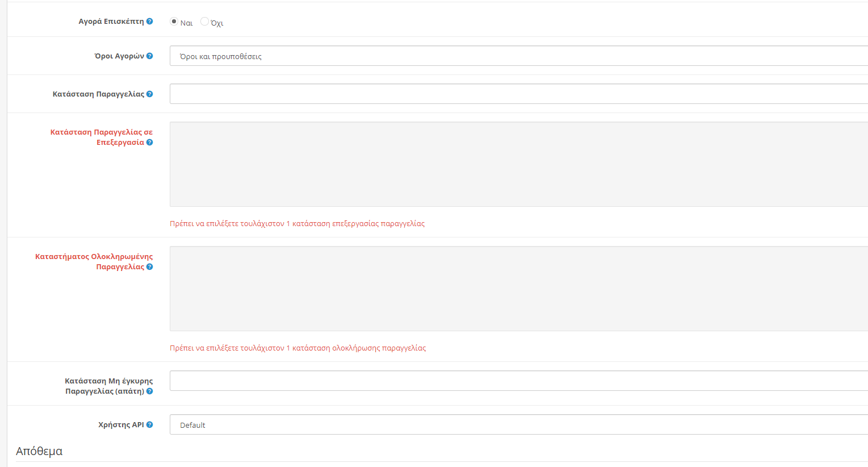Open the Κατάσταση Παραγγελίας dropdown
Screen dimensions: 868x467
pyautogui.click(x=519, y=94)
